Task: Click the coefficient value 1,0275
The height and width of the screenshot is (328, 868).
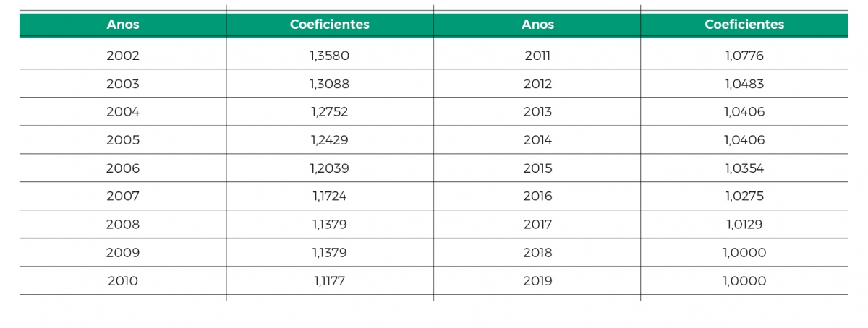Action: point(744,197)
